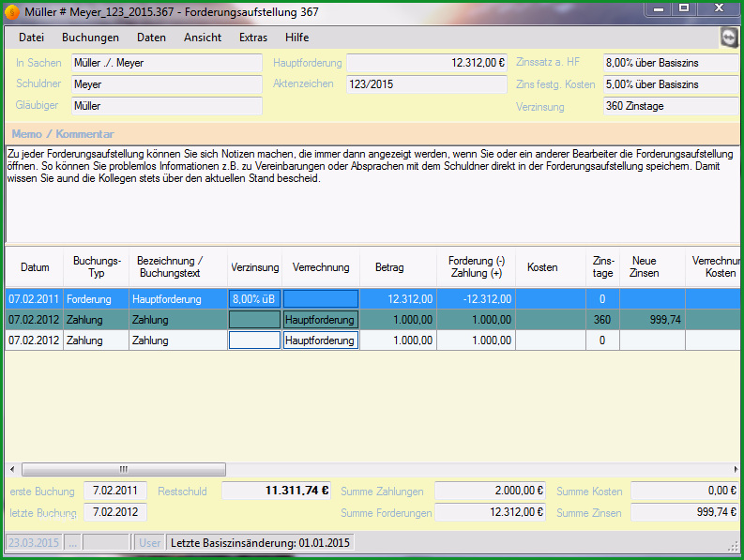This screenshot has height=560, width=744.
Task: Focus the Schuldner field containing Meyer
Action: tap(167, 84)
